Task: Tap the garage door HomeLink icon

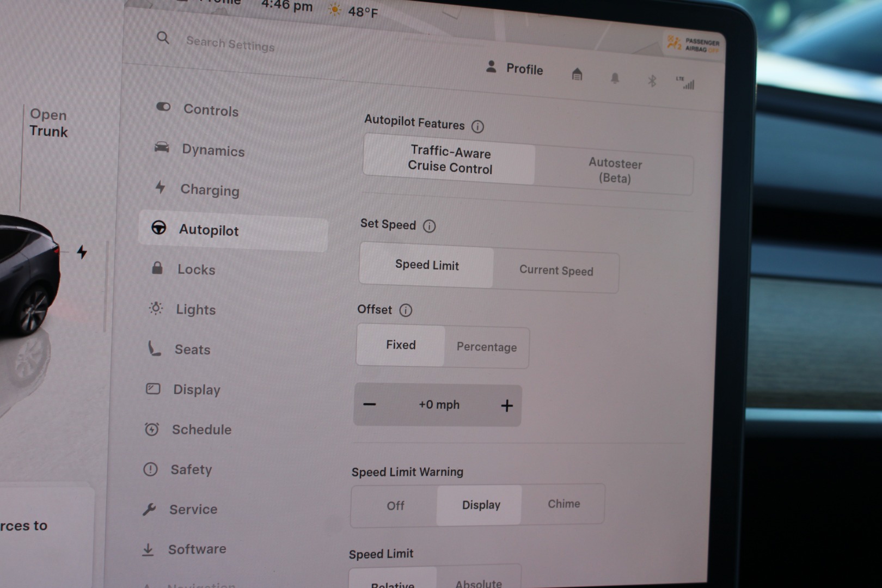Action: pos(577,74)
